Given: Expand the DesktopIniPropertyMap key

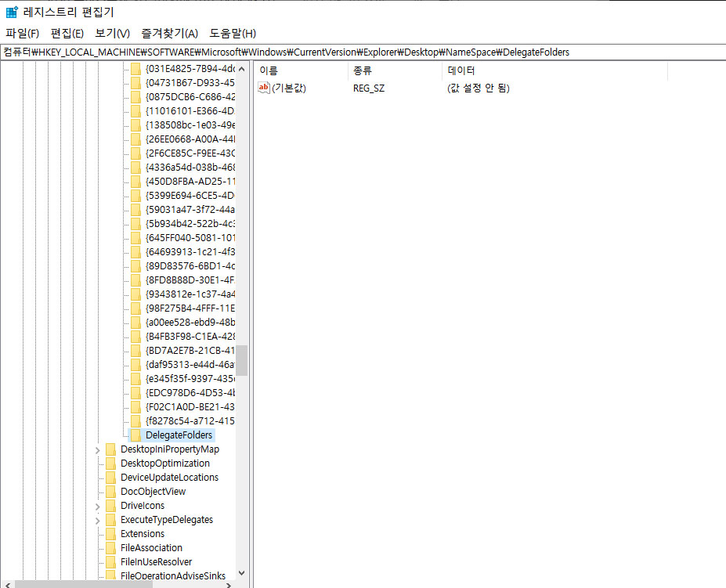Looking at the screenshot, I should 98,449.
